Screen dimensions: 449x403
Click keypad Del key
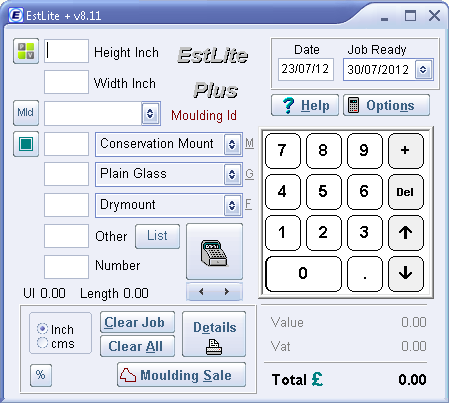(x=406, y=192)
